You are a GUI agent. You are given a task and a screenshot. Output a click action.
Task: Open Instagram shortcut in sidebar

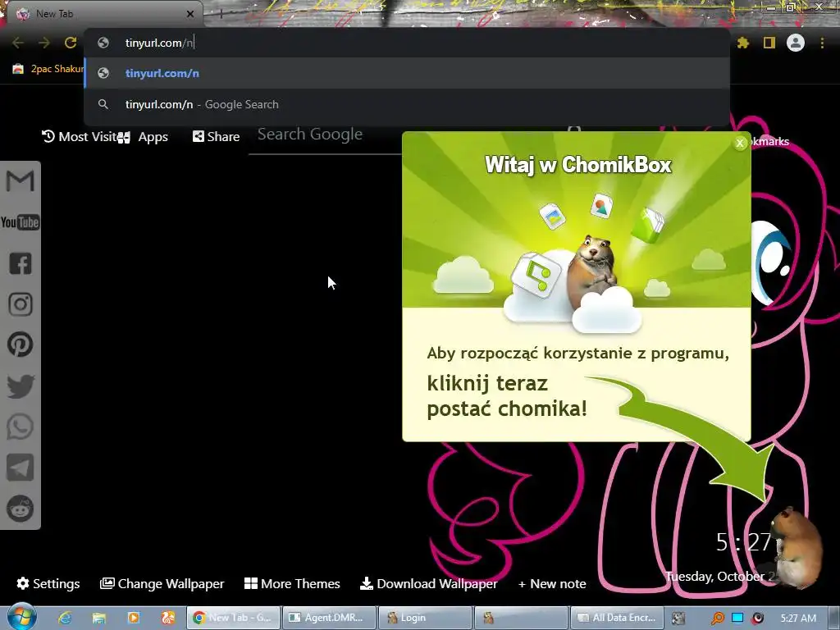21,304
